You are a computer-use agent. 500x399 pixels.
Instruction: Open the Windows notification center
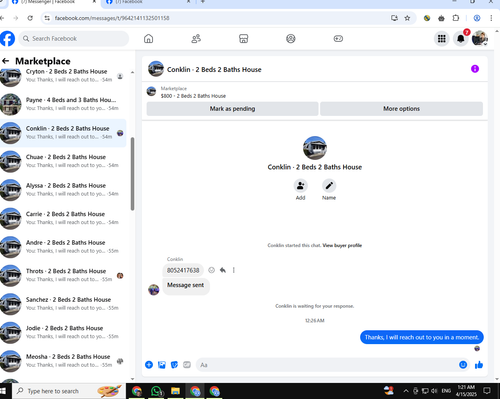click(x=487, y=391)
